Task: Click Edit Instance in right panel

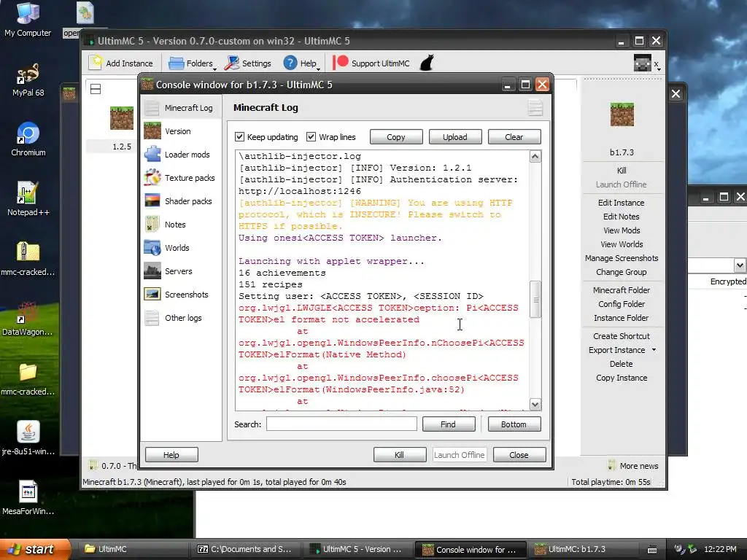Action: click(x=622, y=203)
